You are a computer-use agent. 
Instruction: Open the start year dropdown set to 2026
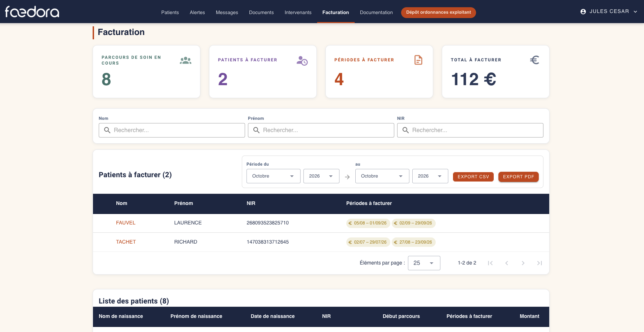[x=321, y=176]
